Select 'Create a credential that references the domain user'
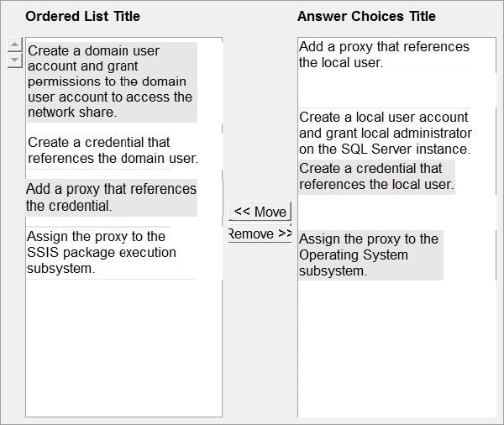 pyautogui.click(x=113, y=150)
